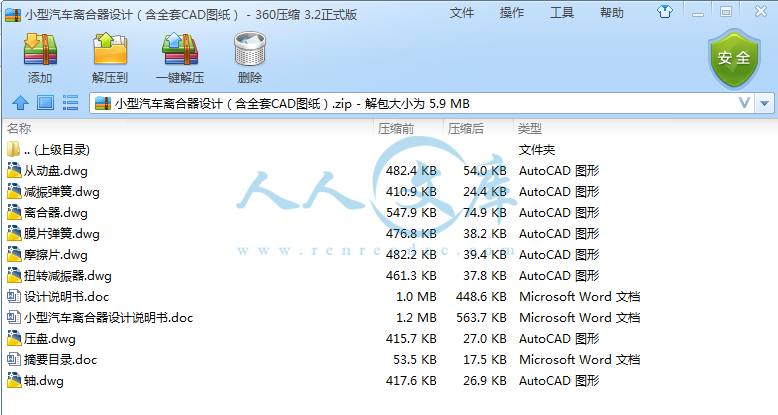Click the 54.0 KB compressed size

point(485,171)
